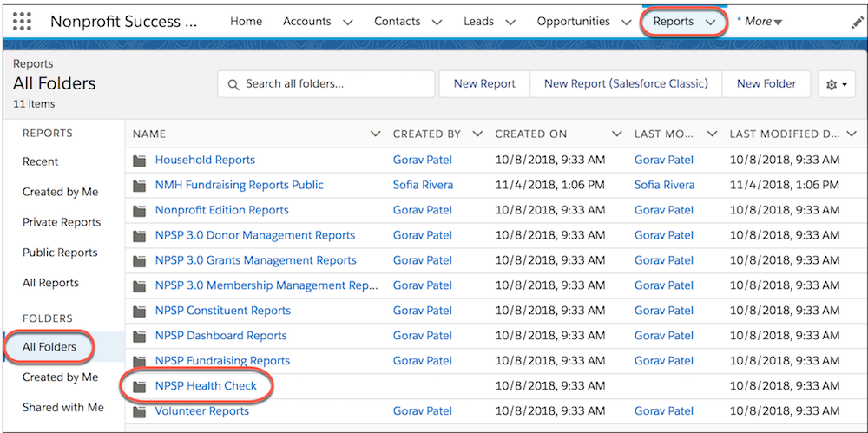Select Created by Me under Reports

point(61,192)
